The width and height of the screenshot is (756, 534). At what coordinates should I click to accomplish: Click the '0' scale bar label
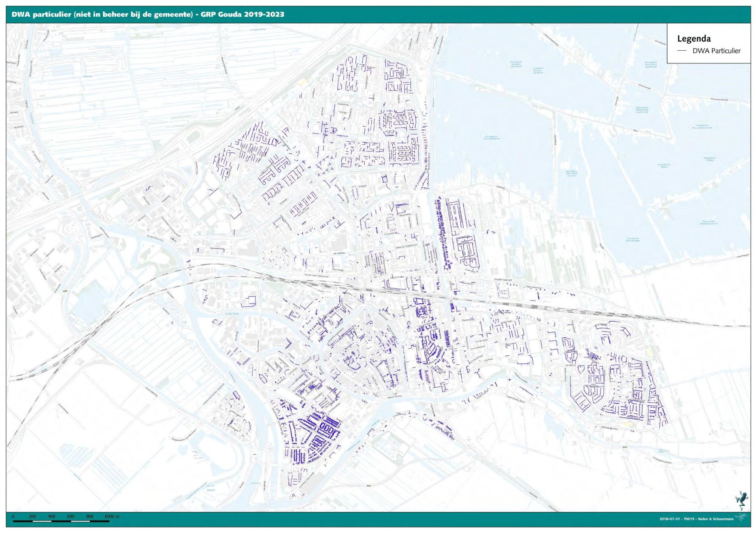click(x=13, y=516)
